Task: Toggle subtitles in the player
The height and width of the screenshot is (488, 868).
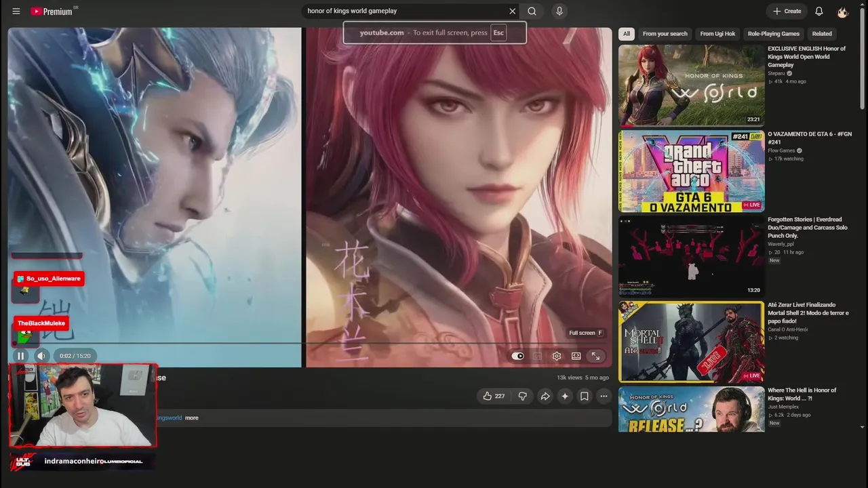Action: [x=537, y=356]
